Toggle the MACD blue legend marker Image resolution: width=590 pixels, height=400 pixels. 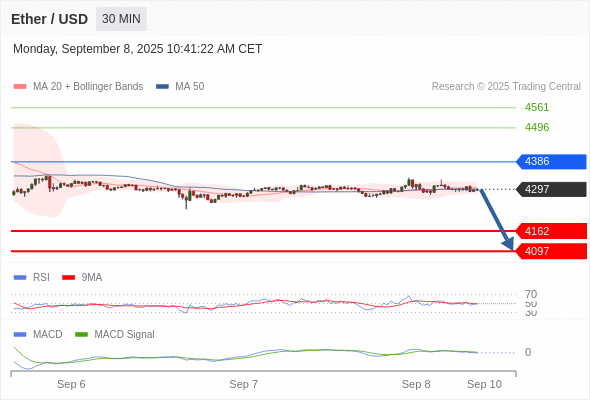pyautogui.click(x=20, y=335)
